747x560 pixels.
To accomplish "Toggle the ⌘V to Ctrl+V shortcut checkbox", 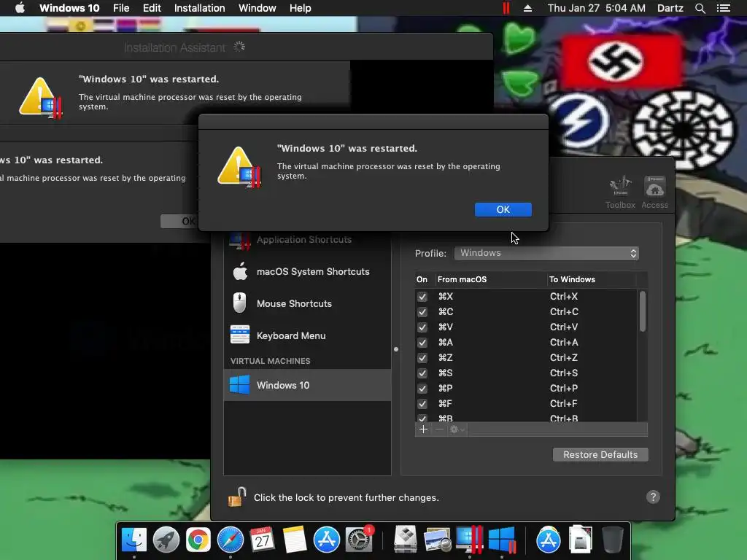I will [x=422, y=327].
